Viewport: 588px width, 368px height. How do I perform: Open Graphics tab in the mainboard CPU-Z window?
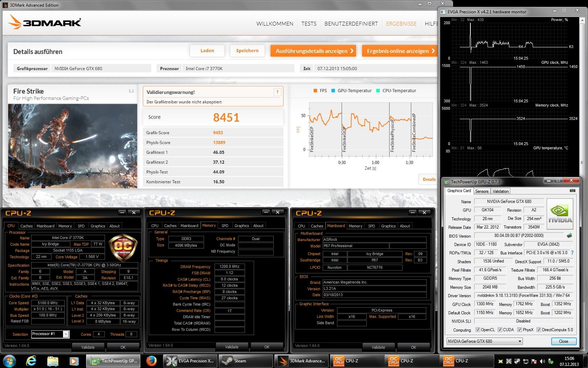[388, 226]
